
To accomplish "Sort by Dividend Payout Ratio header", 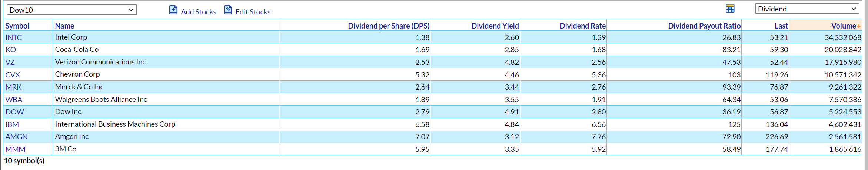I will (704, 26).
